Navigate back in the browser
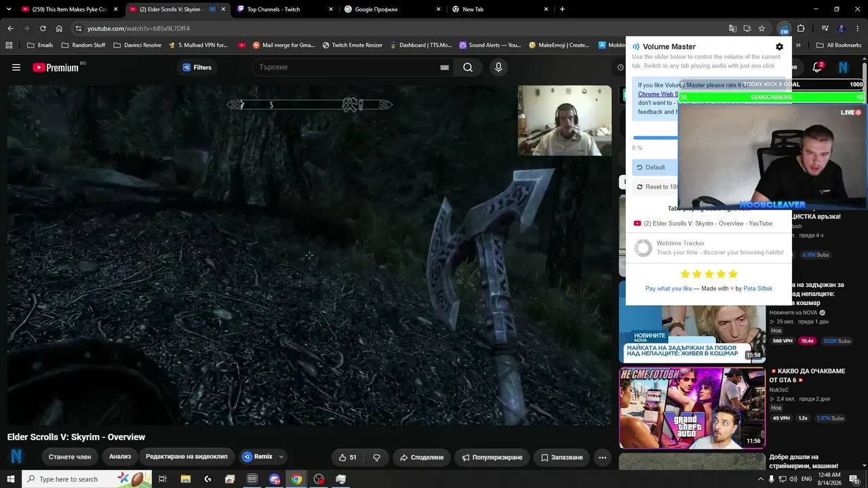 pyautogui.click(x=10, y=28)
